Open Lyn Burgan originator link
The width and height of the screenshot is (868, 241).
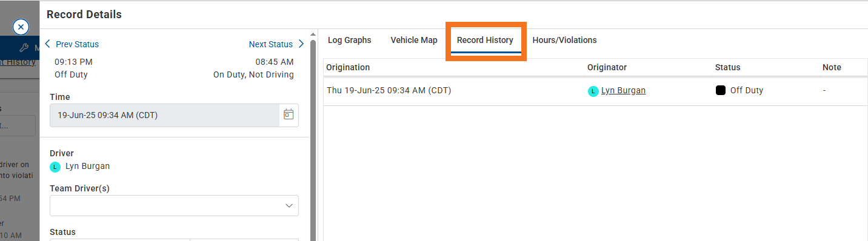click(x=623, y=90)
